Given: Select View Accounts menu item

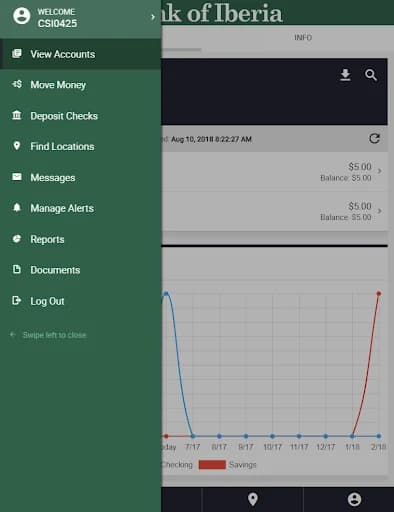Looking at the screenshot, I should click(x=81, y=54).
